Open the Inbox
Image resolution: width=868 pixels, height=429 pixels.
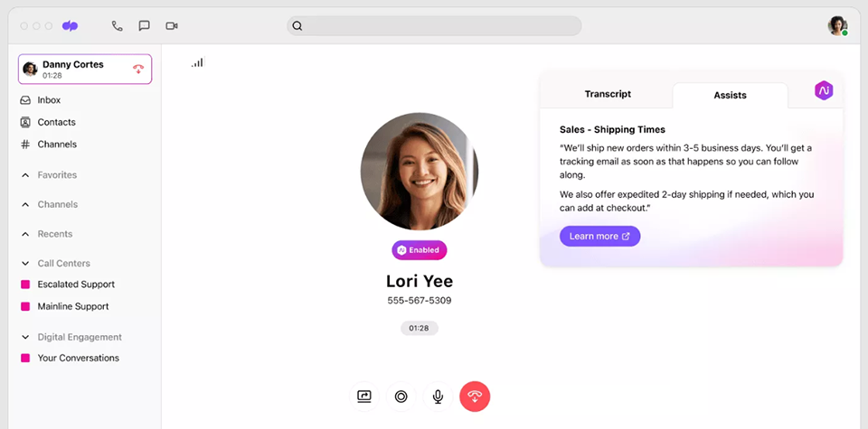[49, 100]
